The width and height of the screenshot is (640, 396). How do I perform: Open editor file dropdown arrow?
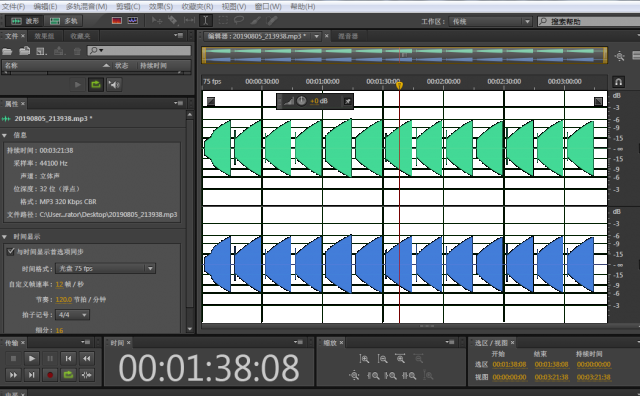coord(316,36)
